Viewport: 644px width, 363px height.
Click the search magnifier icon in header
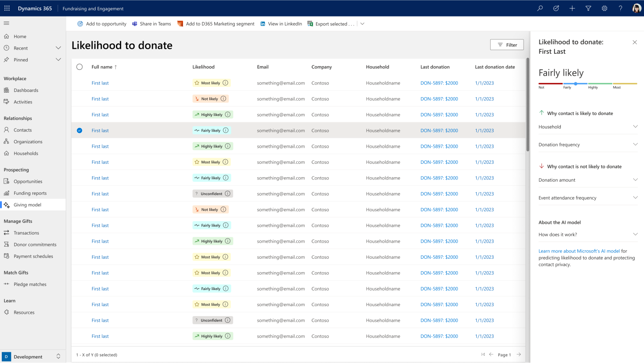540,8
